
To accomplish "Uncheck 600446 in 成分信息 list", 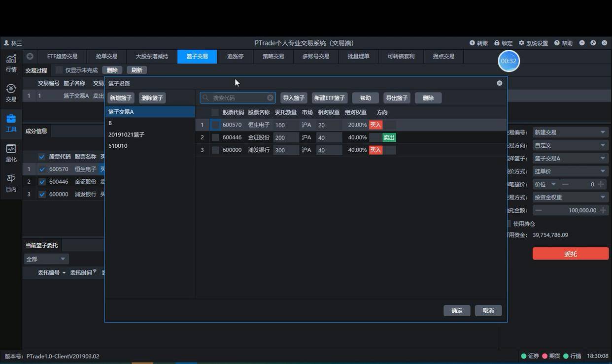I will click(x=42, y=182).
